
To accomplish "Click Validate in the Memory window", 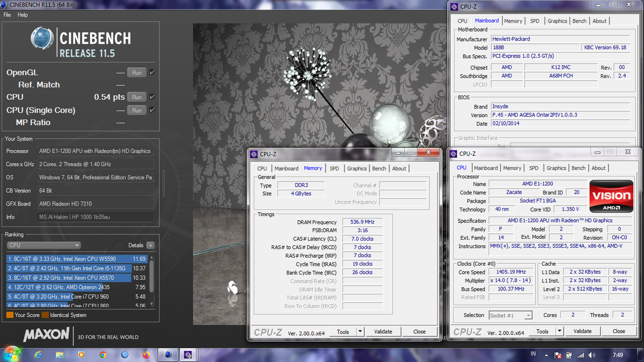I will (x=383, y=331).
